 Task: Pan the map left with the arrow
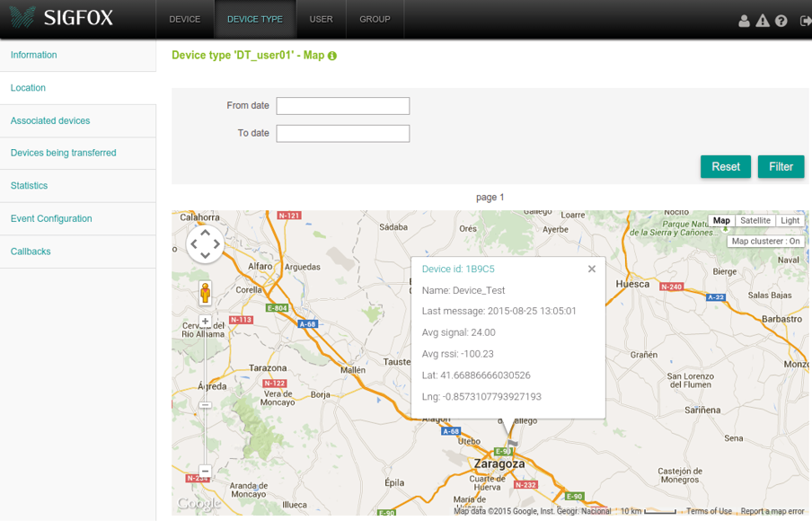click(194, 244)
